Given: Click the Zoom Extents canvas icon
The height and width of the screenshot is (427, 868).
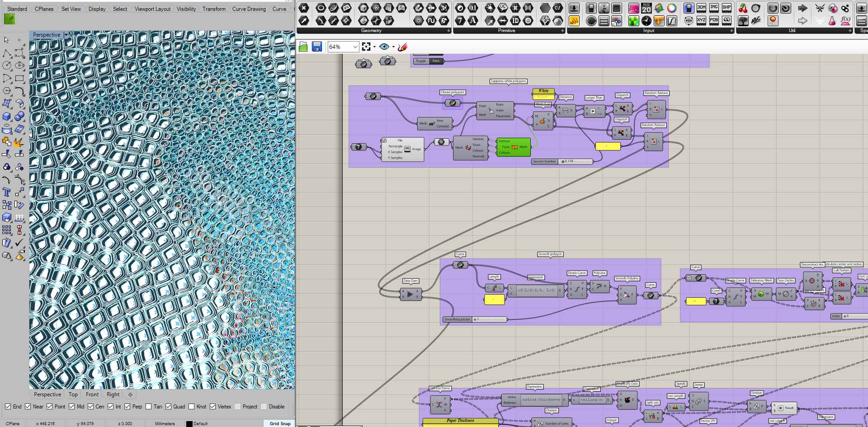Looking at the screenshot, I should (x=366, y=47).
